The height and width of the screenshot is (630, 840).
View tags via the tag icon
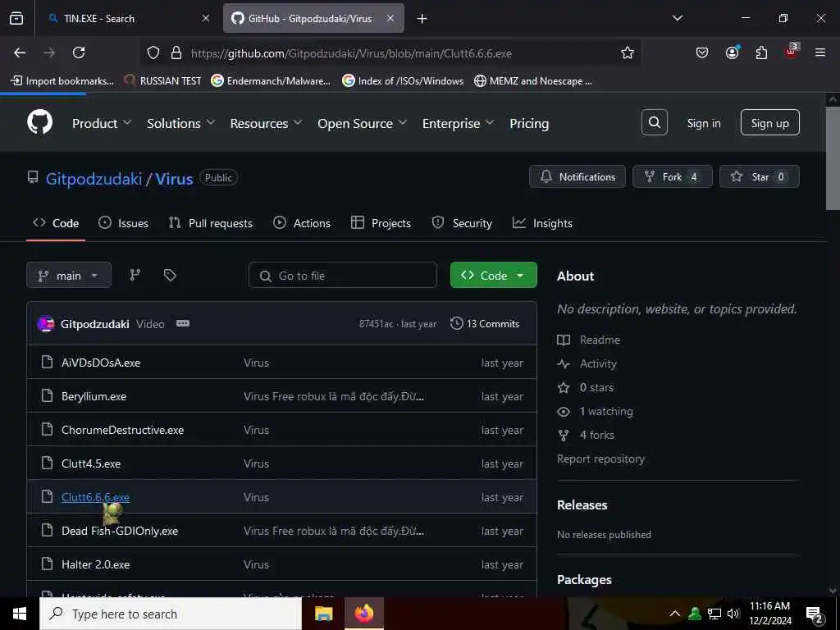pos(170,275)
